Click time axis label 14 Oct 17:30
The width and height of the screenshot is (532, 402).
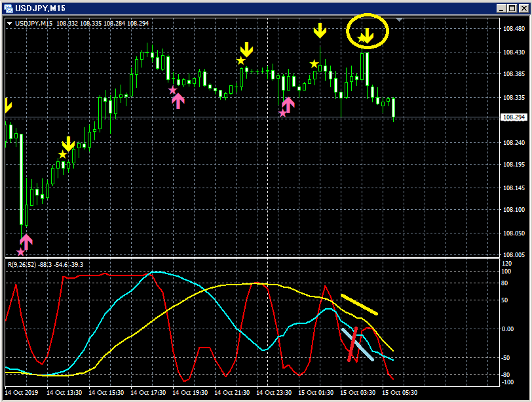pos(148,393)
